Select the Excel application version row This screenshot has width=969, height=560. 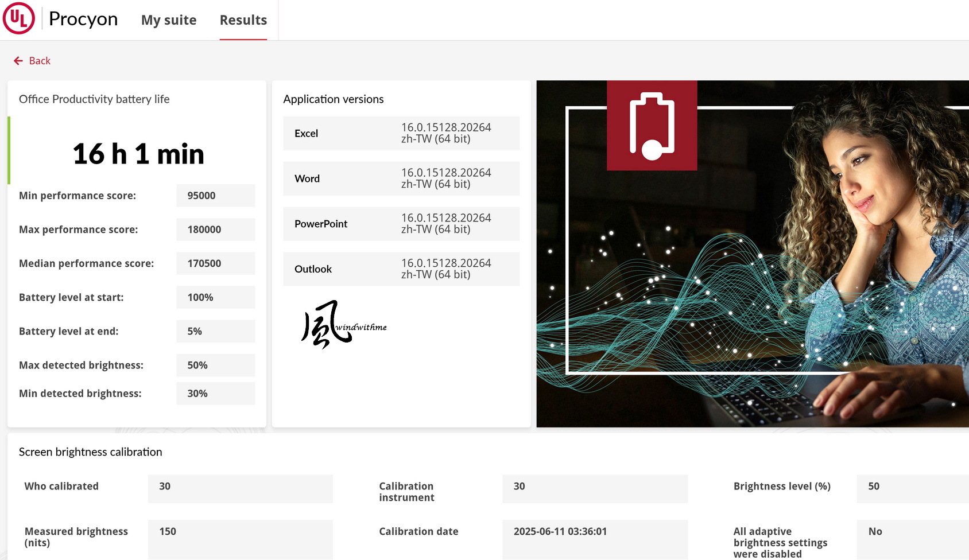pos(401,133)
